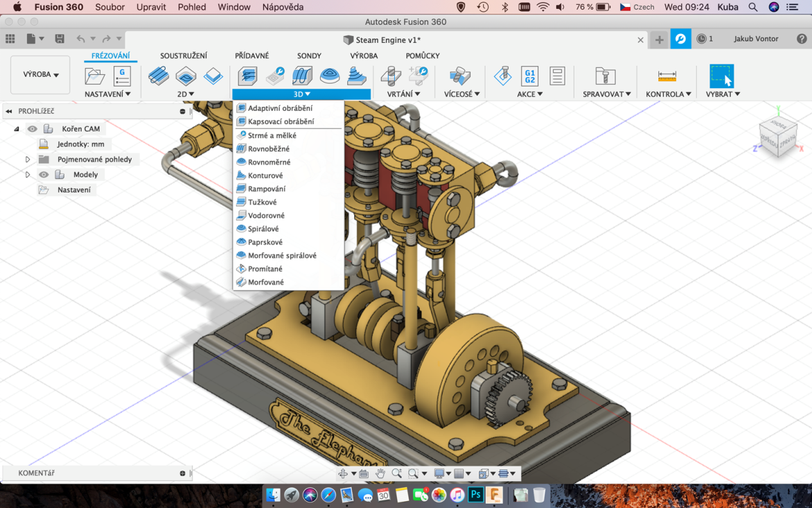The image size is (812, 508).
Task: Collapse the Prohlížeč browser panel
Action: coord(9,111)
